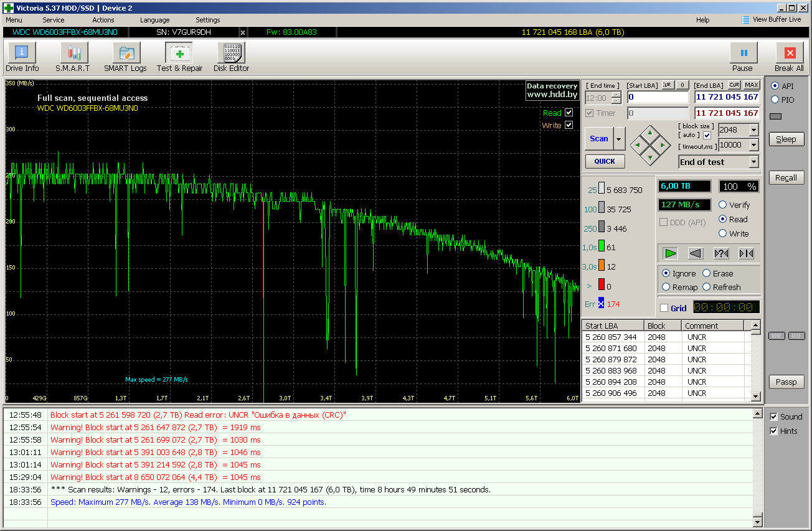Image resolution: width=812 pixels, height=531 pixels.
Task: Click the Sleep button
Action: pyautogui.click(x=786, y=139)
